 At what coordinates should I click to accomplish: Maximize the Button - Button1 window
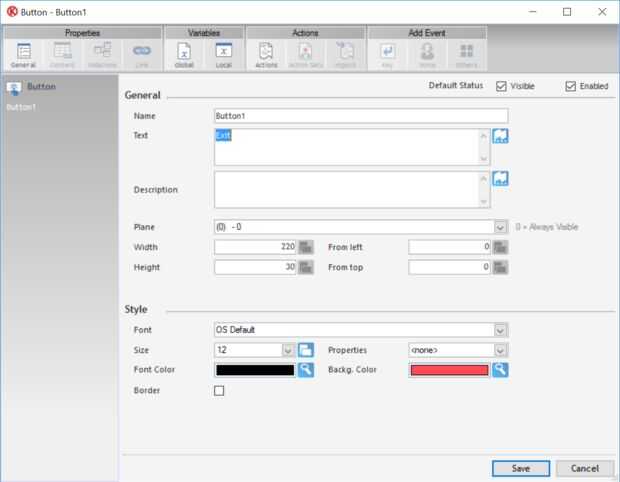coord(567,12)
